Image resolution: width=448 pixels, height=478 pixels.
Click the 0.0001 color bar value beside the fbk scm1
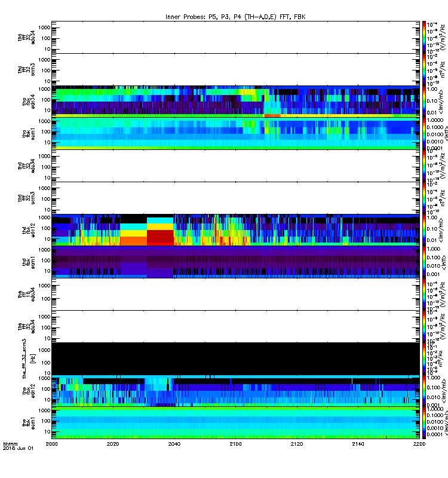(434, 434)
